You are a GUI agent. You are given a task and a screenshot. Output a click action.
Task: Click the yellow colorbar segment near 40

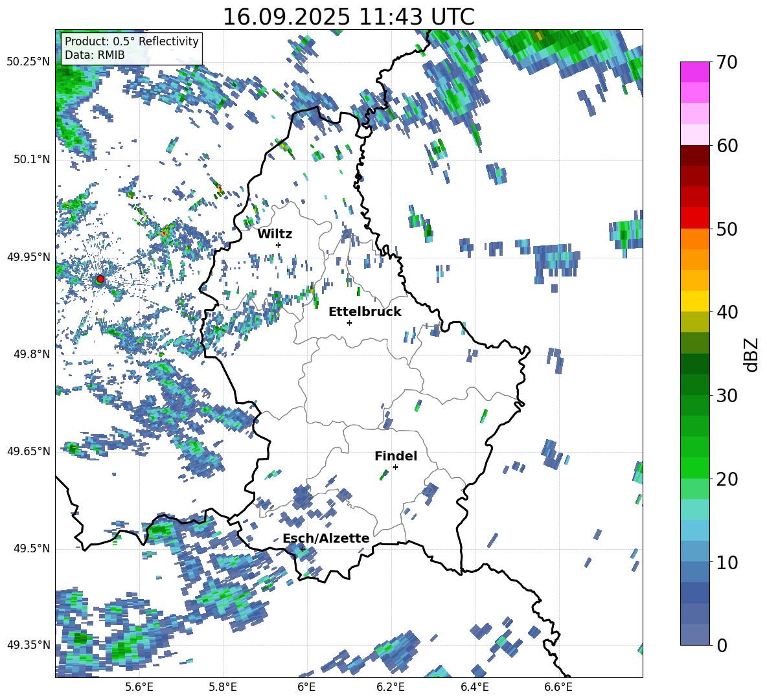(694, 301)
